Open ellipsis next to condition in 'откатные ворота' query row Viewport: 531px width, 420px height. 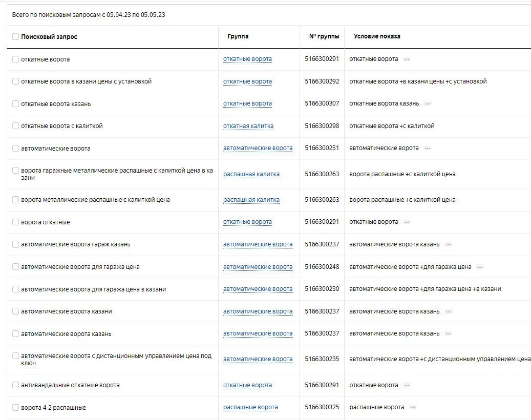click(407, 59)
